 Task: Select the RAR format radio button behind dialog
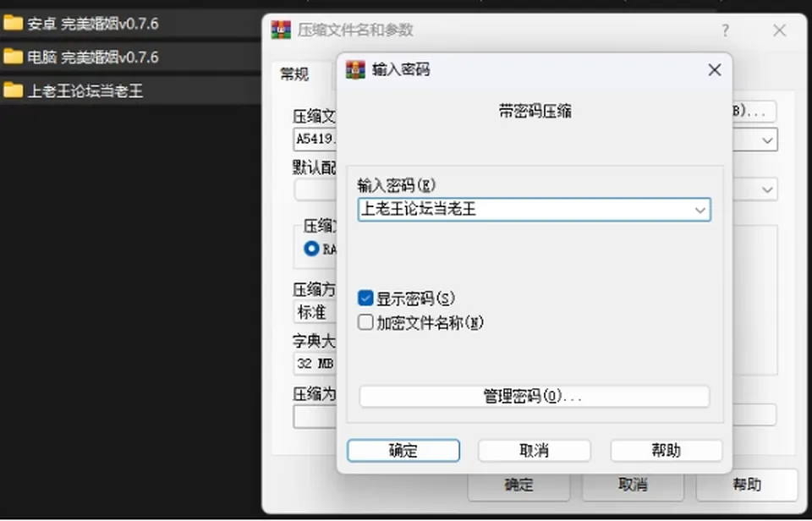(311, 249)
